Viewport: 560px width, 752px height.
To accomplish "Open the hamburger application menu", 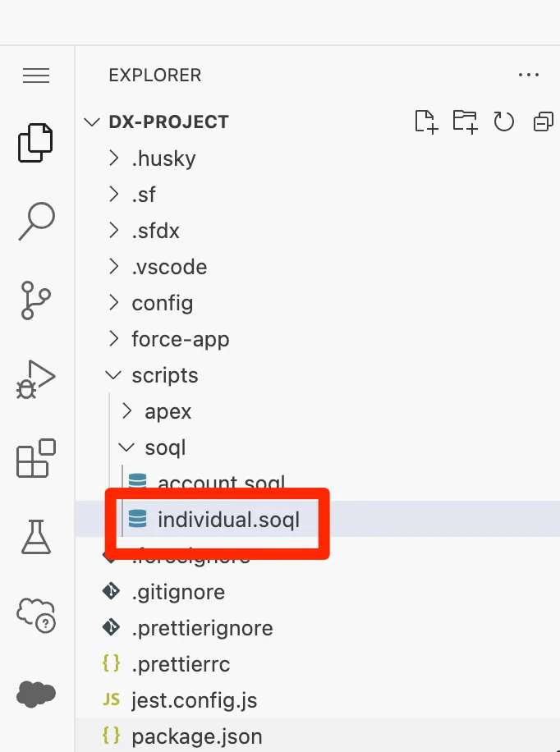I will pyautogui.click(x=36, y=76).
